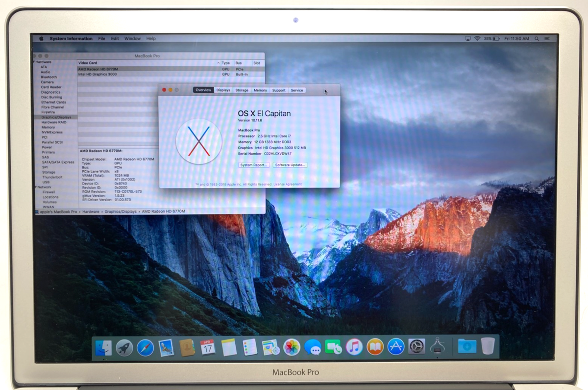Select Graphics/Displays in sidebar
The image size is (588, 390).
point(56,117)
